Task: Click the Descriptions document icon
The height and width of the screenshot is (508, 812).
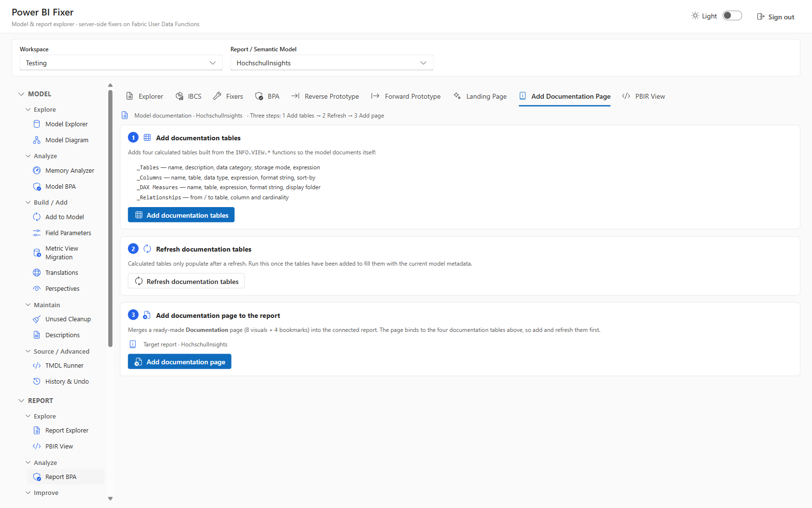Action: (x=37, y=335)
